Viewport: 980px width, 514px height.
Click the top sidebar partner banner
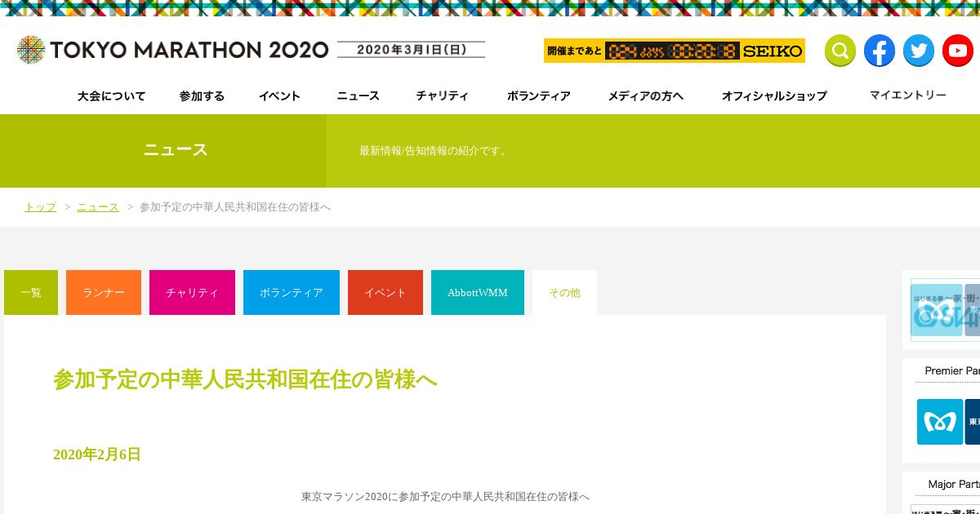pyautogui.click(x=946, y=310)
